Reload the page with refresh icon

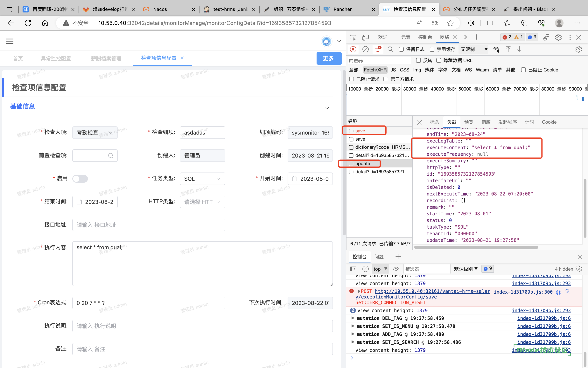(x=28, y=23)
